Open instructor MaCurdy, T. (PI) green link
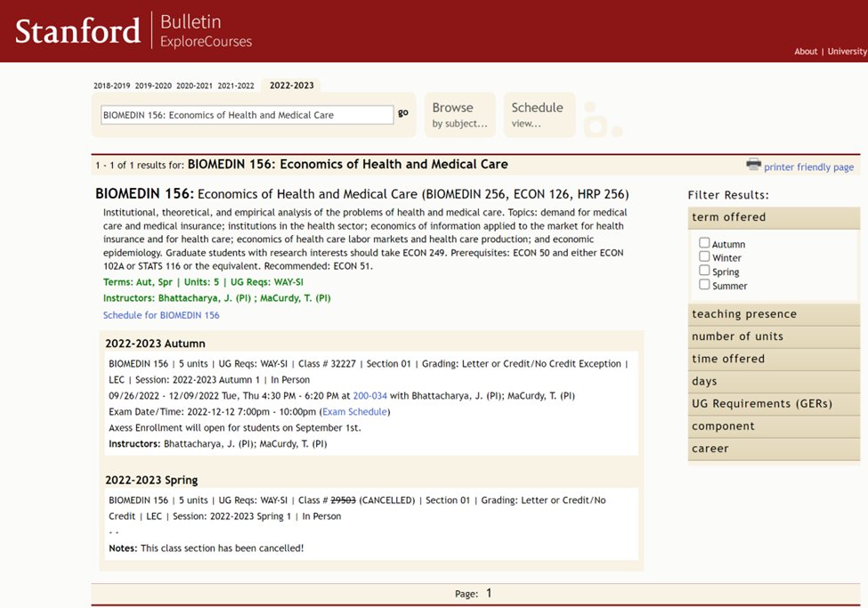 tap(295, 298)
